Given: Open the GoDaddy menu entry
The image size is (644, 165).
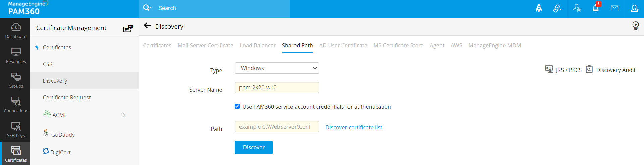Looking at the screenshot, I should point(63,135).
